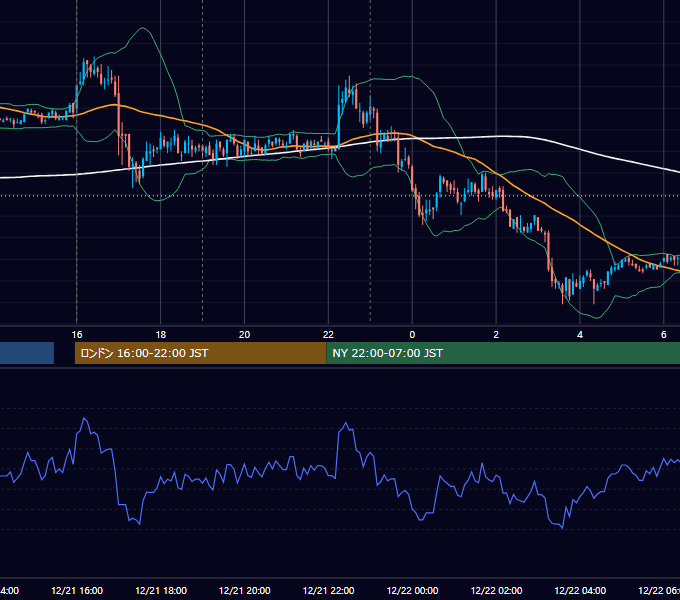Screen dimensions: 680x600
Task: Click the 12/22 00:00 date label
Action: [412, 590]
